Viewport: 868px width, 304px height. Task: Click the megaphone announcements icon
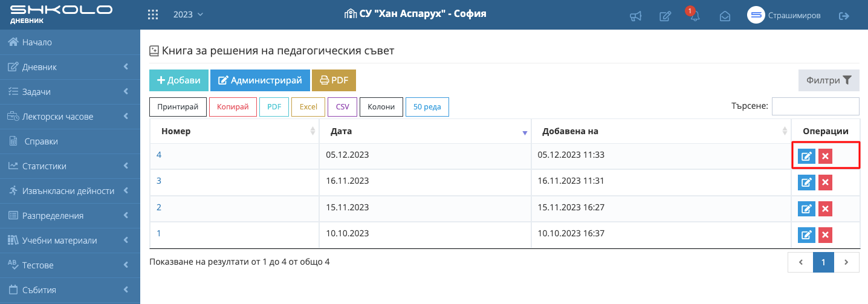tap(635, 16)
